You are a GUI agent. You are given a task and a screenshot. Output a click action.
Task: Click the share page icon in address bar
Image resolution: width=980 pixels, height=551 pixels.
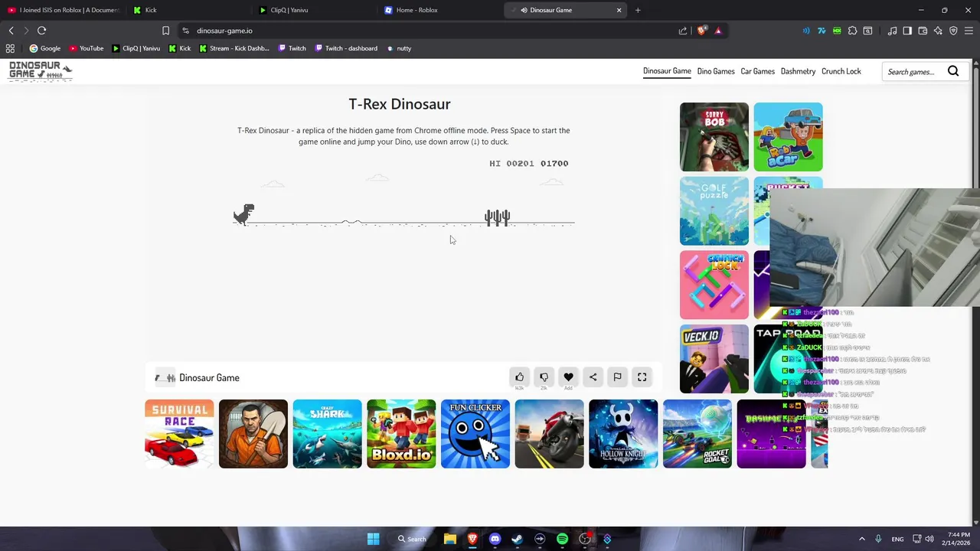pos(682,31)
